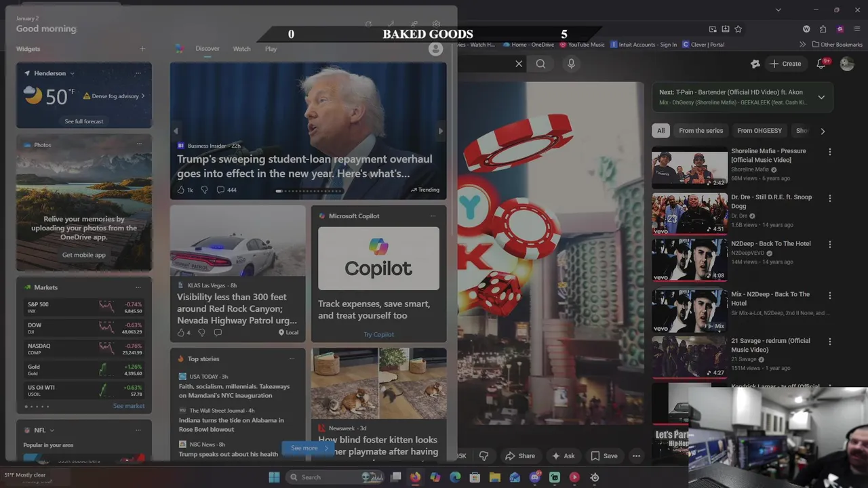Screen dimensions: 868x488
Task: Open the widgets profile avatar
Action: (435, 49)
